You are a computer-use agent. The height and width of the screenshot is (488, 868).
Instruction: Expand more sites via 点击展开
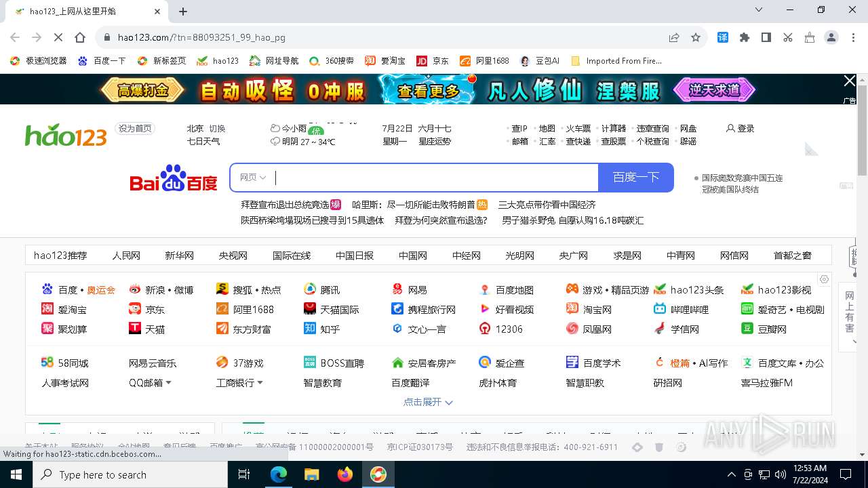point(428,402)
